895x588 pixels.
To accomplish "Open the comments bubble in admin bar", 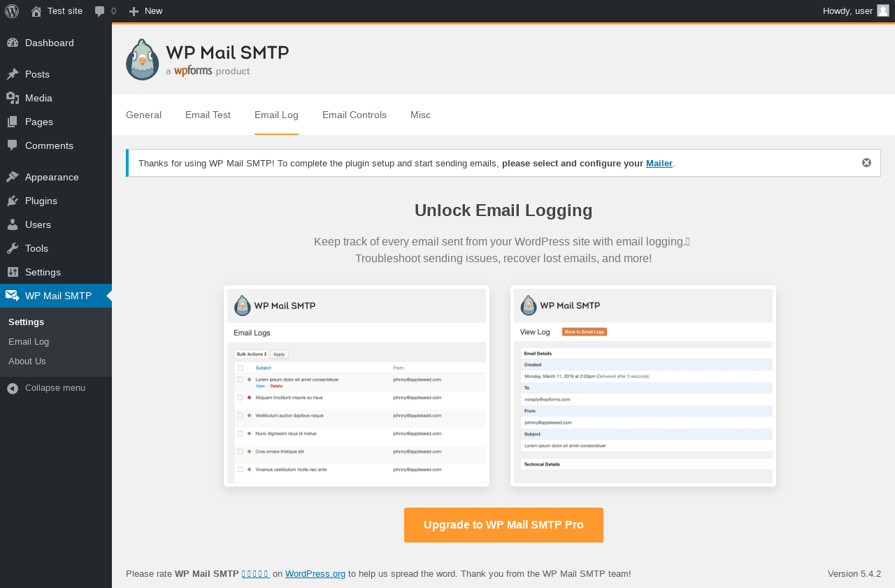I will [100, 11].
